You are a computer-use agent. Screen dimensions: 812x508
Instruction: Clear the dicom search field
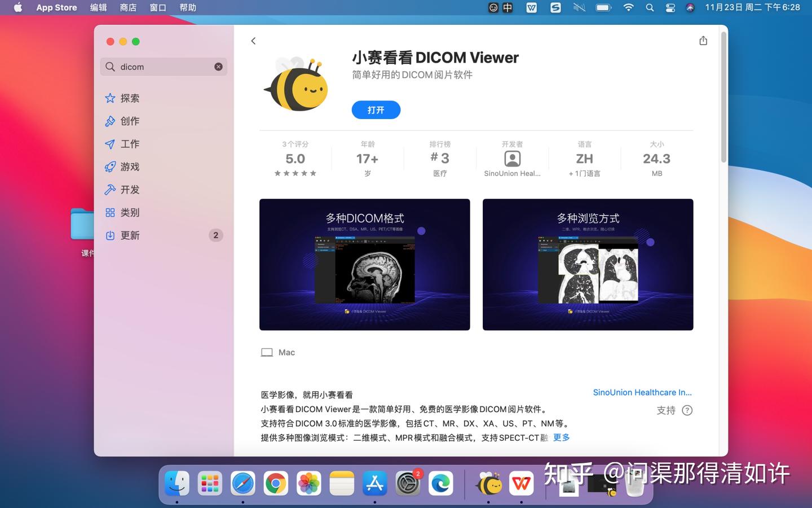pyautogui.click(x=218, y=67)
